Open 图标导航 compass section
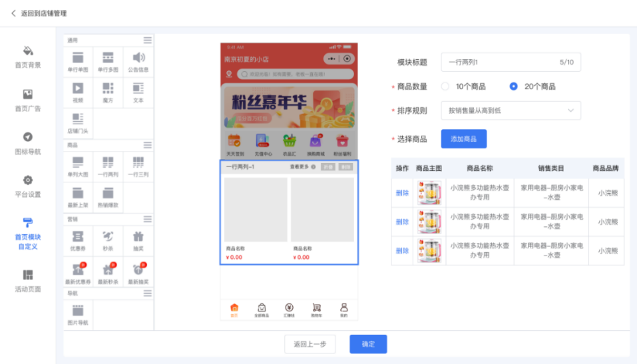The image size is (637, 364). (x=28, y=144)
